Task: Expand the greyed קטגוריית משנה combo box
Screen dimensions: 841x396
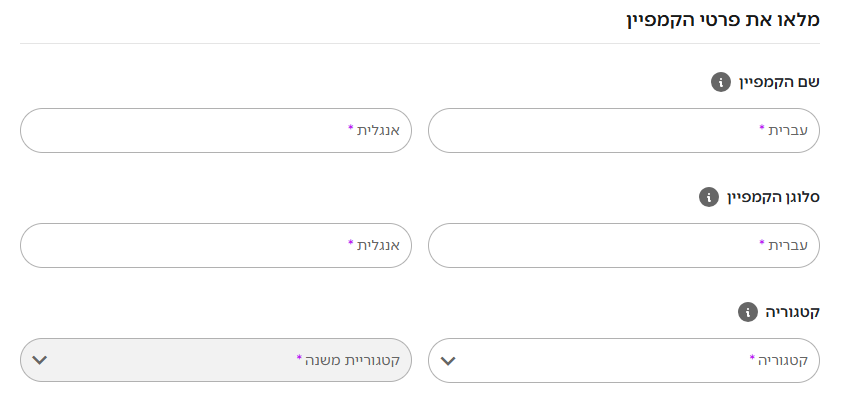Action: pos(216,360)
